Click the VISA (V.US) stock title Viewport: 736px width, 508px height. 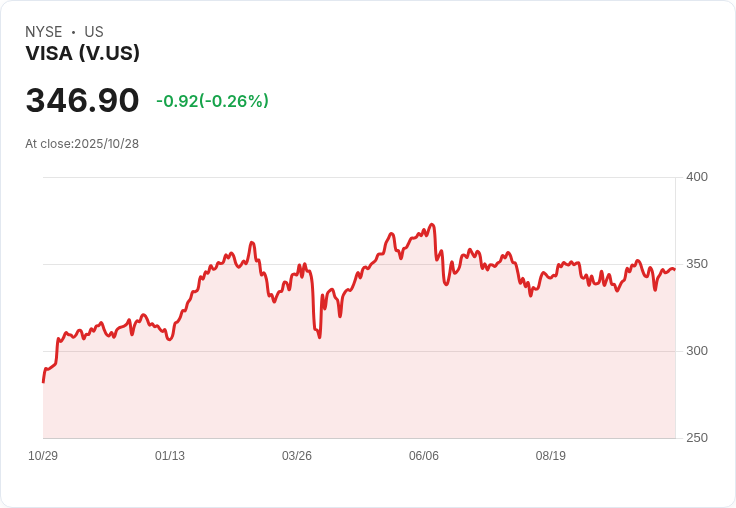(x=82, y=53)
